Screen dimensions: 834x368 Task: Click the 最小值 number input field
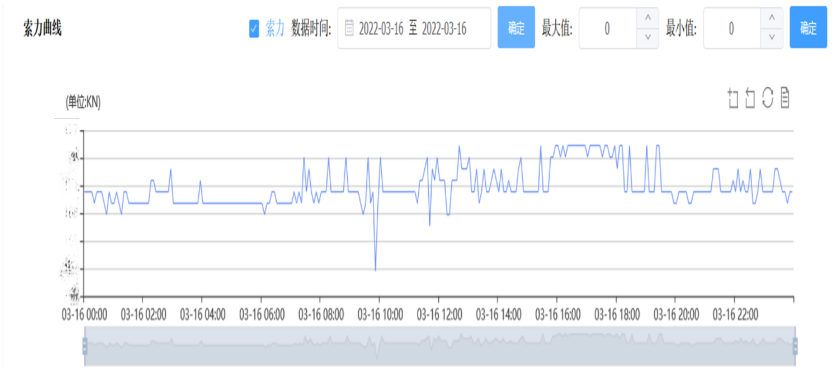click(x=732, y=28)
